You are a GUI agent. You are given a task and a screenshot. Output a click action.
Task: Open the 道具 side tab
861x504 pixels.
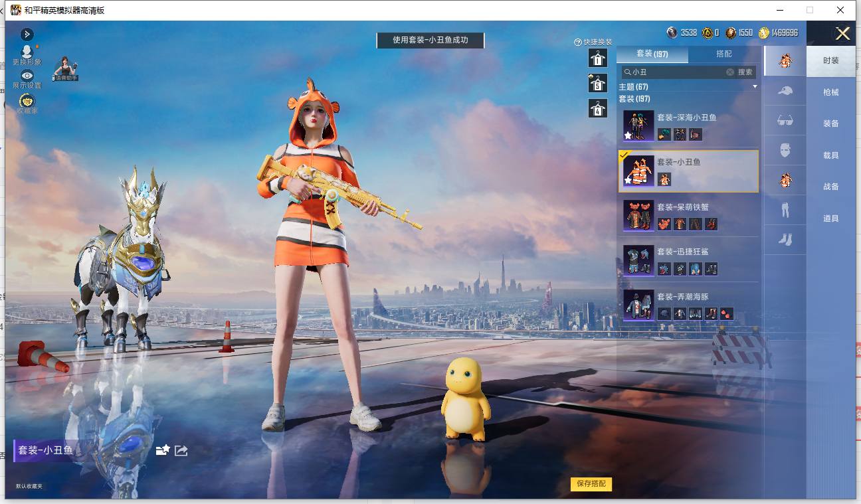click(830, 218)
